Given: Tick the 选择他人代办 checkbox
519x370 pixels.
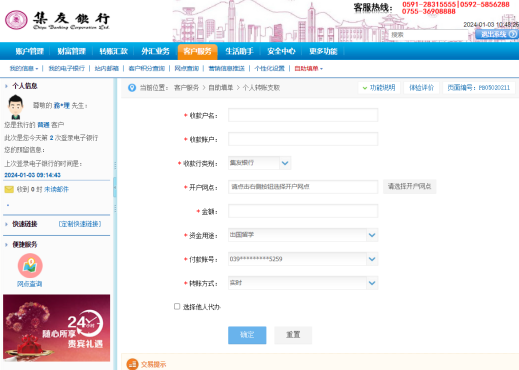Looking at the screenshot, I should click(x=177, y=306).
